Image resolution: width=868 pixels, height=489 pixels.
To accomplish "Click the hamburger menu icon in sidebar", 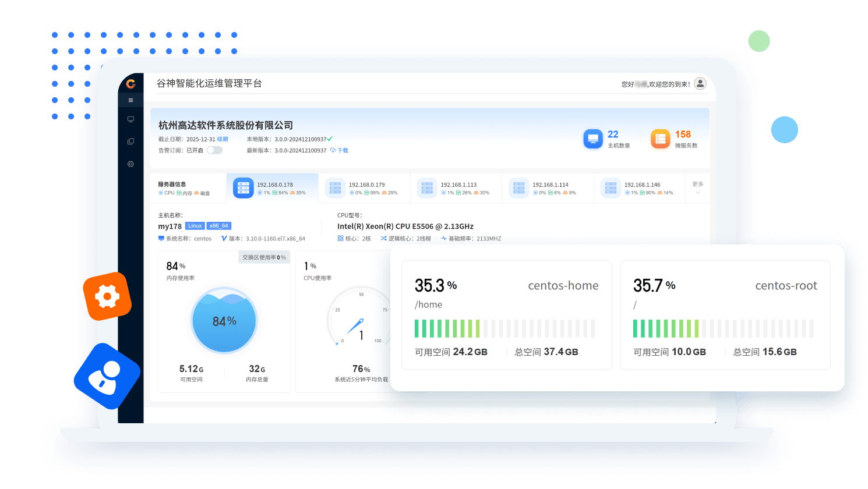I will (x=130, y=100).
